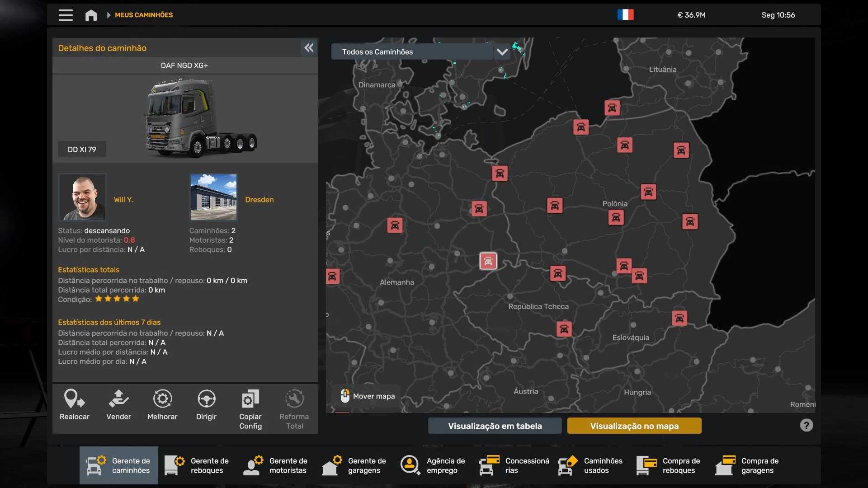Open the Dresden garage link
Viewport: 868px width, 488px height.
click(259, 200)
